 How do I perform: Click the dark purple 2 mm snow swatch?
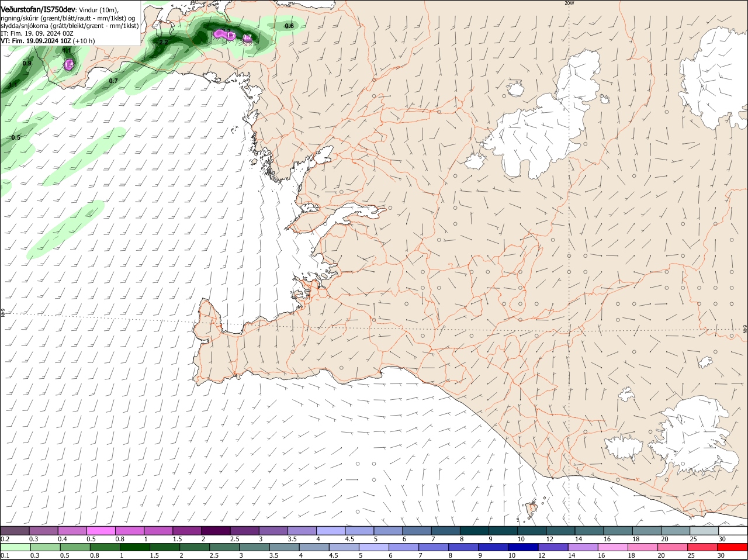216,530
